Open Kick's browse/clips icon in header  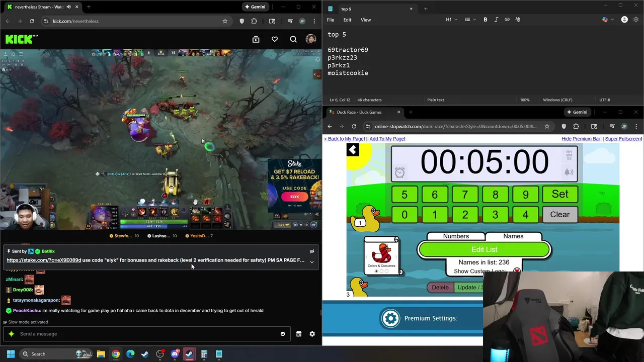click(256, 39)
